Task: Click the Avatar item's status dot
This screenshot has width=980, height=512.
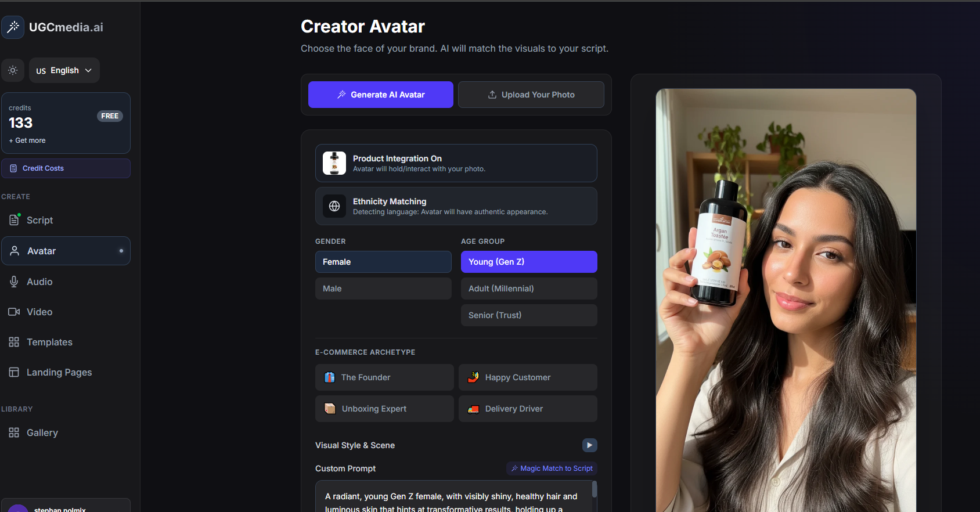Action: pos(121,251)
